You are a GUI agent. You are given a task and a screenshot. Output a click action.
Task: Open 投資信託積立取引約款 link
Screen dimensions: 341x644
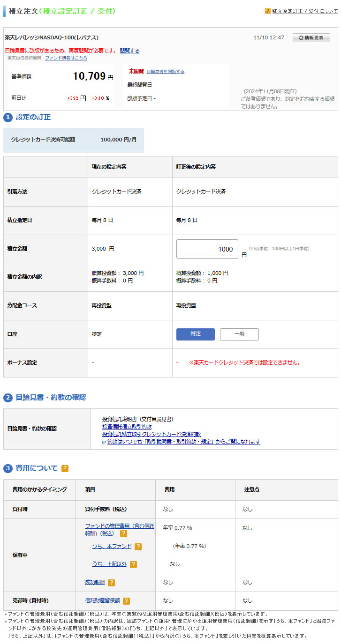click(x=127, y=427)
